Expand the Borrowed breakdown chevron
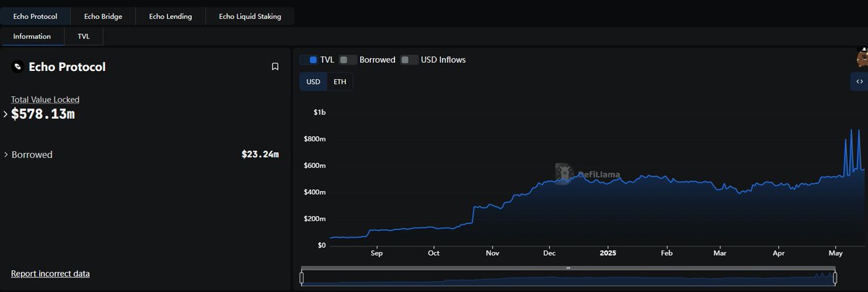This screenshot has width=868, height=292. pyautogui.click(x=6, y=154)
